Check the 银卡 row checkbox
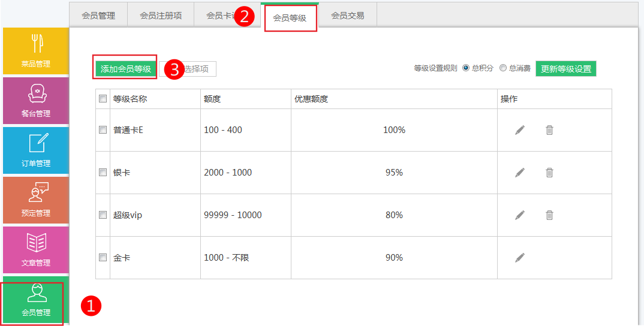Viewport: 644px width, 326px height. click(x=103, y=173)
